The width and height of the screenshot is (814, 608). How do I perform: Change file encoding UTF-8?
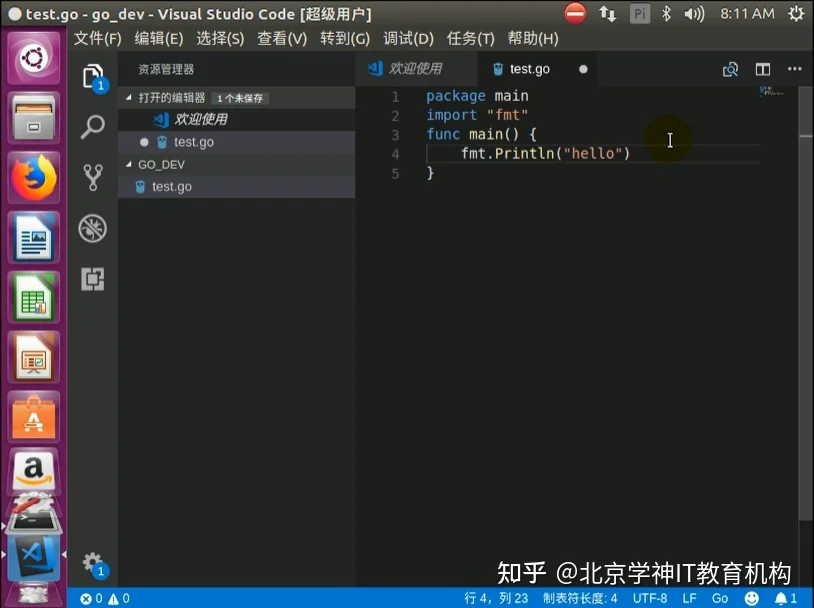pyautogui.click(x=649, y=599)
